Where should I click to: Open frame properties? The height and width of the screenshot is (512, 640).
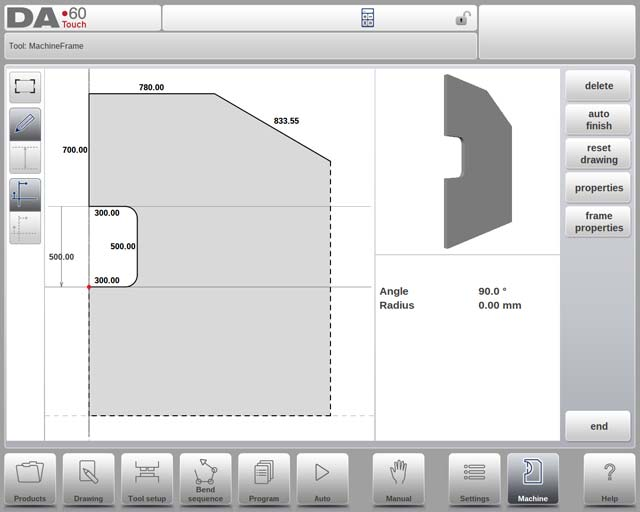(598, 222)
